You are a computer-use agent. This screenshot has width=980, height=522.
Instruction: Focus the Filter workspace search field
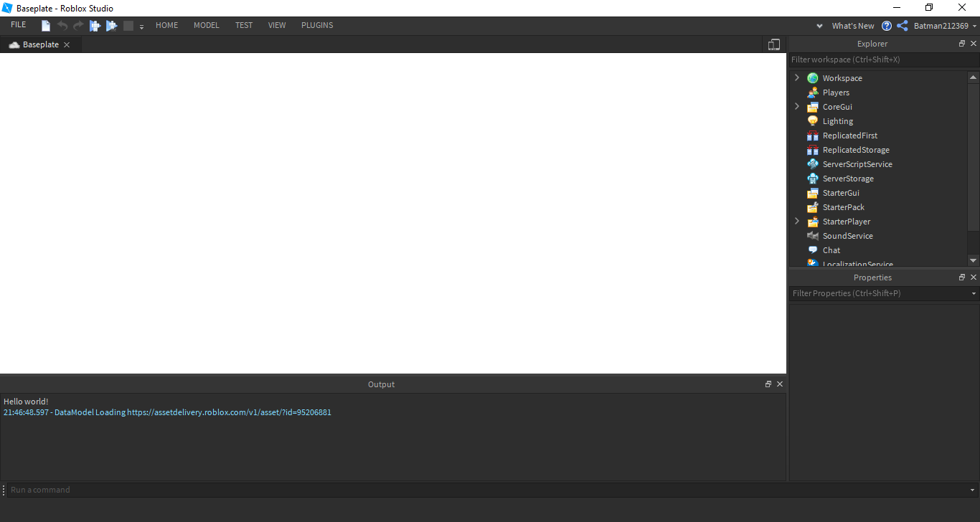point(884,60)
